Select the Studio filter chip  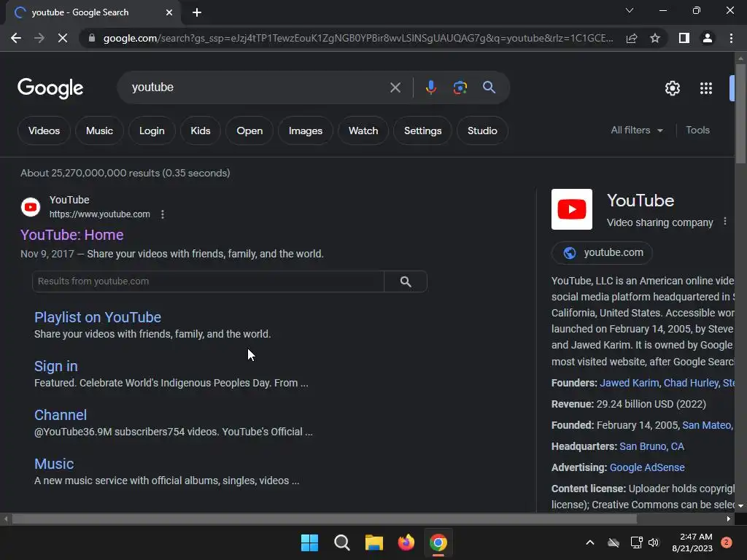[x=482, y=131]
